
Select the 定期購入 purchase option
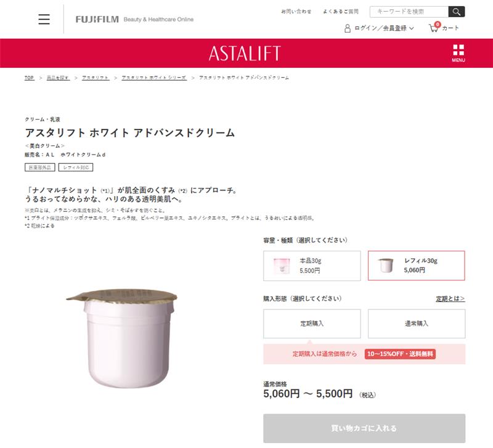pos(312,324)
